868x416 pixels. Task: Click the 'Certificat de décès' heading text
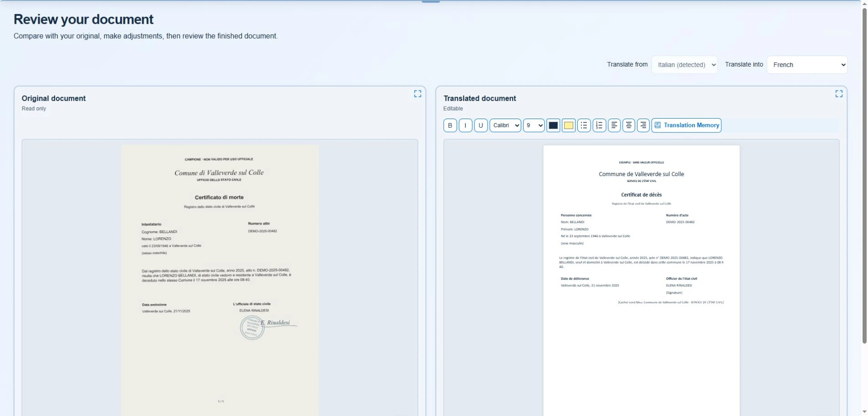point(641,195)
